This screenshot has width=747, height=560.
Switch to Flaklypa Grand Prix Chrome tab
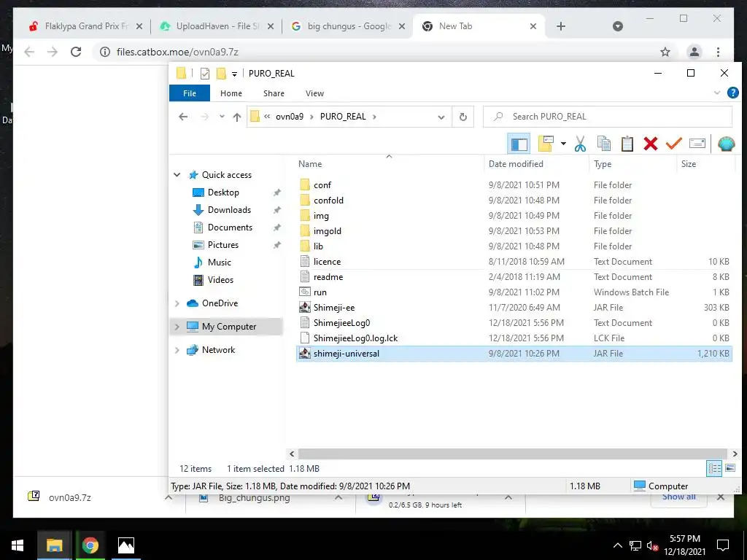(86, 26)
